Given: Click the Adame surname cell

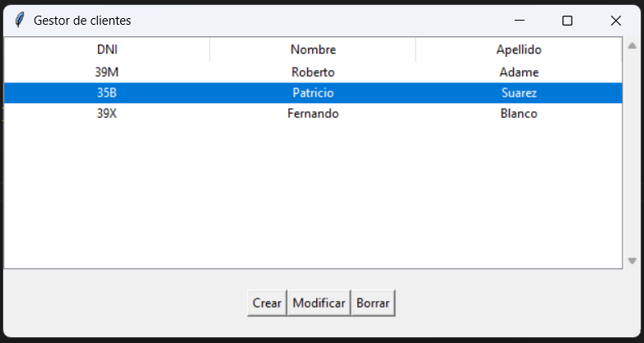Looking at the screenshot, I should [x=519, y=73].
